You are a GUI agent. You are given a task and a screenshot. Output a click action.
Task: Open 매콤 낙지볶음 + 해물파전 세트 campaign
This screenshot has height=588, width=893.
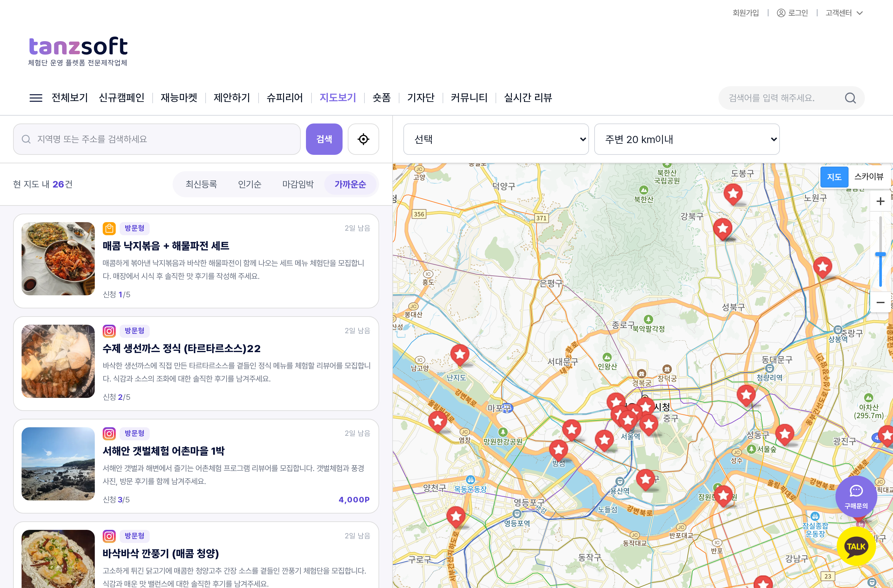[166, 246]
